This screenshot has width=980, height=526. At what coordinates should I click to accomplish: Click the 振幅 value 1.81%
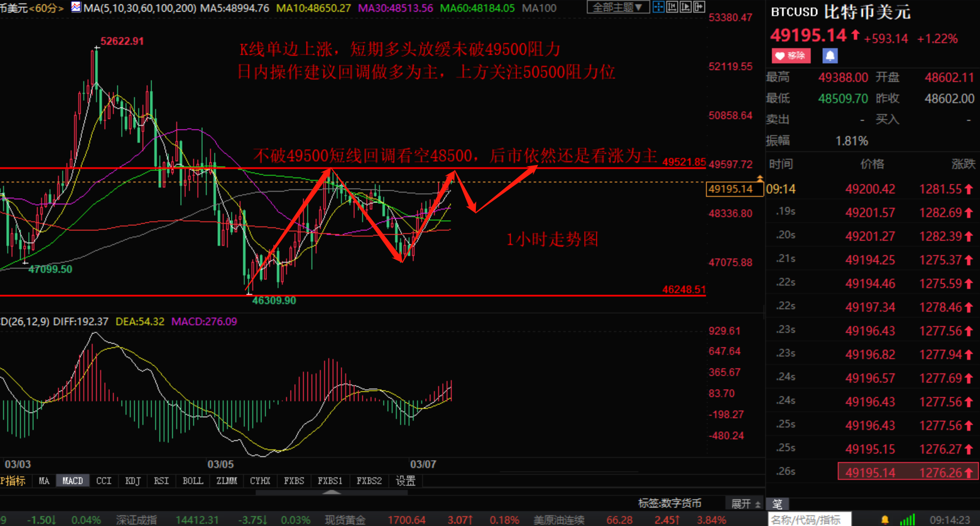[x=852, y=141]
